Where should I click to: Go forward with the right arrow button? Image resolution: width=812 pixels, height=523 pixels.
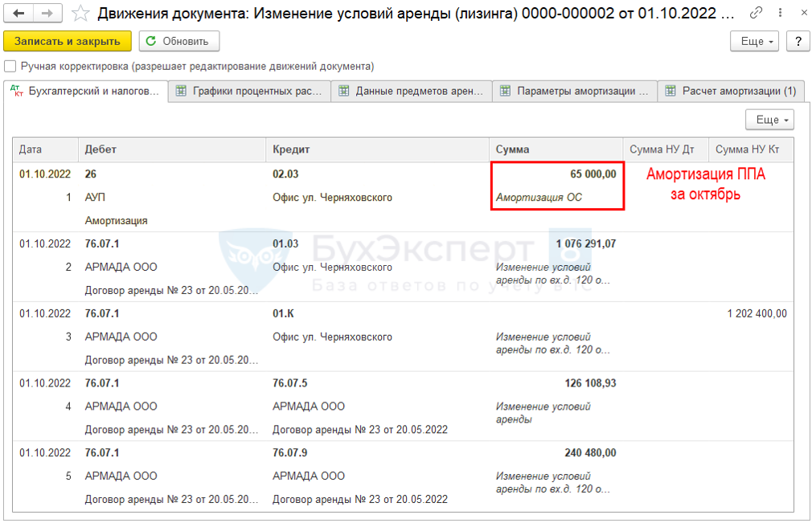pyautogui.click(x=47, y=14)
